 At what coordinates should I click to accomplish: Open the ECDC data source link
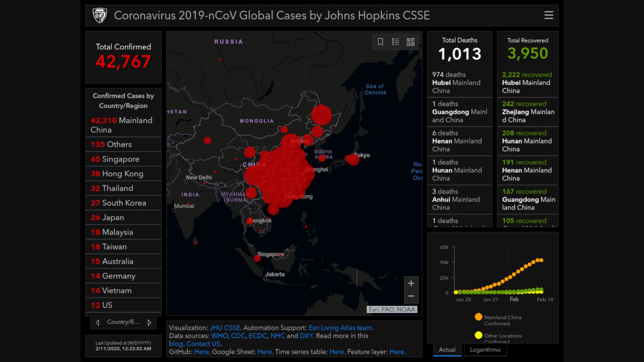[x=258, y=336]
